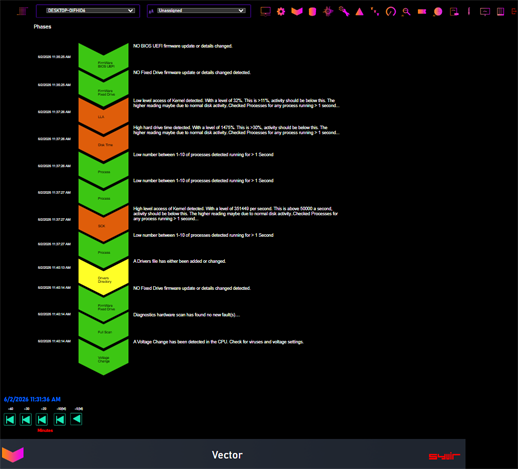This screenshot has height=469, width=518.
Task: Select the orange SOK phase chevron
Action: [x=103, y=224]
